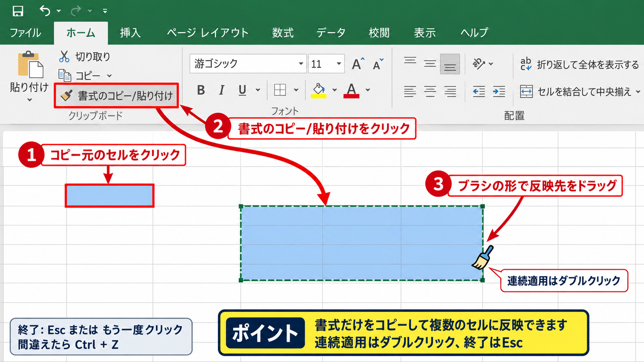Open the Undo history dropdown arrow

[59, 11]
